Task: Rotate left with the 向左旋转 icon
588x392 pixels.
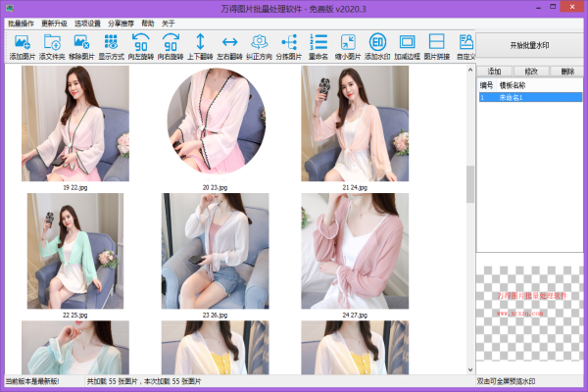Action: coord(141,44)
